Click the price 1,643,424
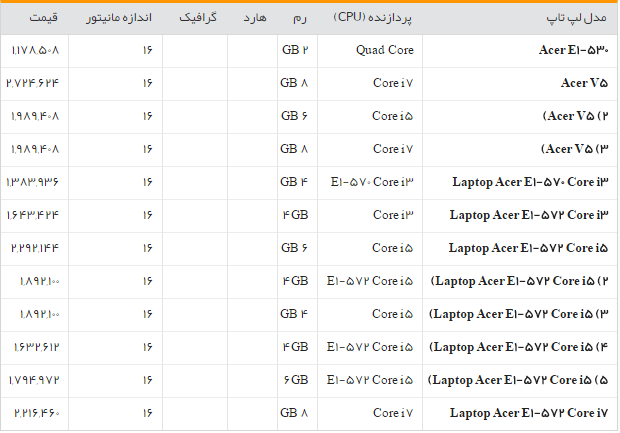 tap(33, 215)
